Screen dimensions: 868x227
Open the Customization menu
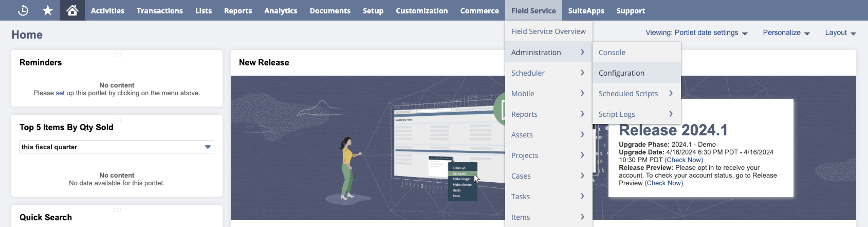(422, 10)
